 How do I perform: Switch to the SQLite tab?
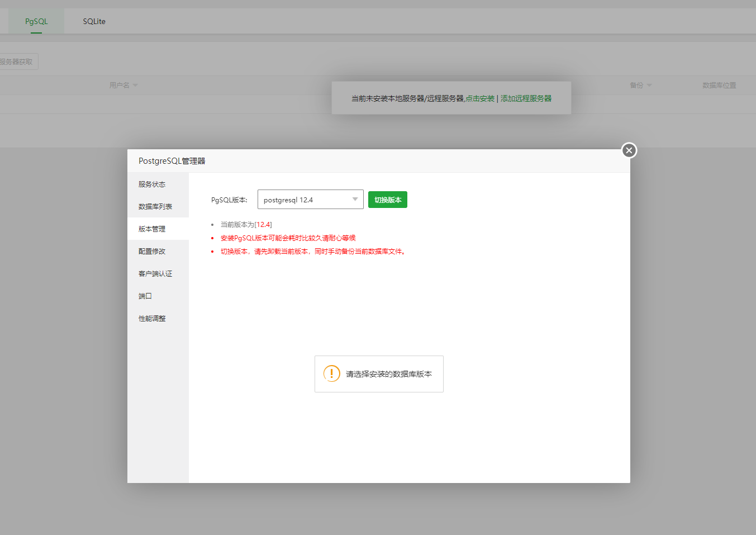[94, 21]
